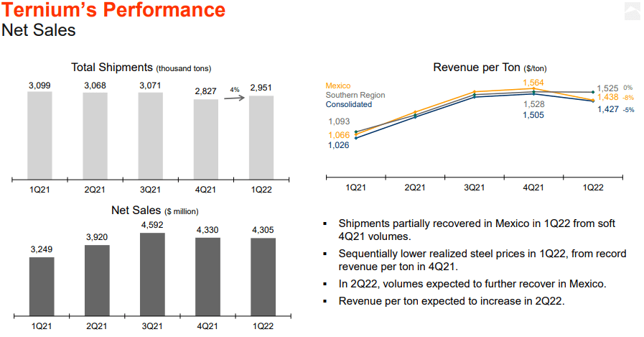Click the -8% change label

(x=628, y=98)
